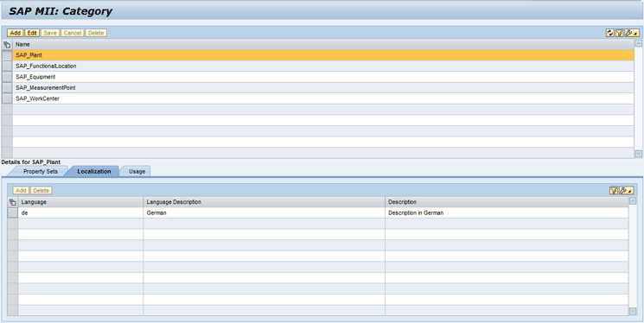
Task: Open filter for the category table
Action: coord(619,33)
